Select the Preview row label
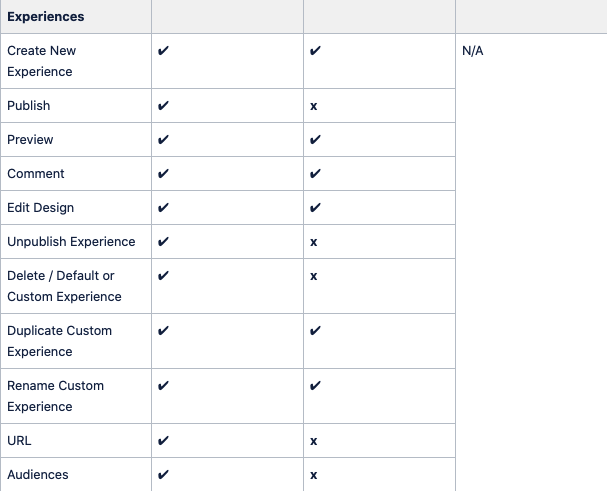The width and height of the screenshot is (607, 491). (30, 139)
